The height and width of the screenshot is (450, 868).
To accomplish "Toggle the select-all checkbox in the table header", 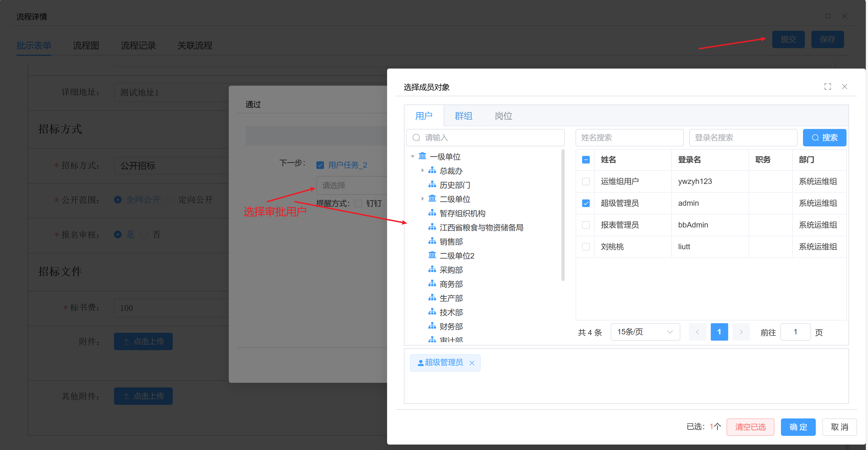I will point(586,160).
